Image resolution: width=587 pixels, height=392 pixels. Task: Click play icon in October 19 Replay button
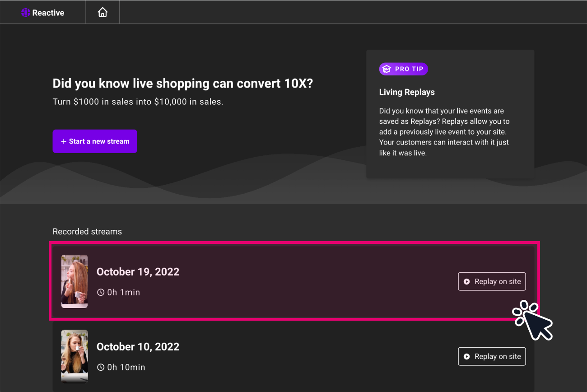[467, 281]
